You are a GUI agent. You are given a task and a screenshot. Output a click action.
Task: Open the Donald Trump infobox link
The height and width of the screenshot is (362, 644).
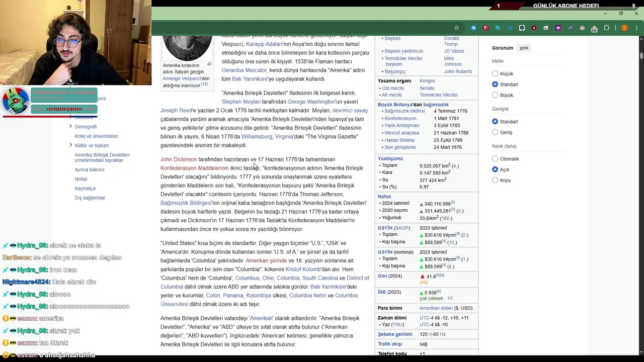[451, 41]
